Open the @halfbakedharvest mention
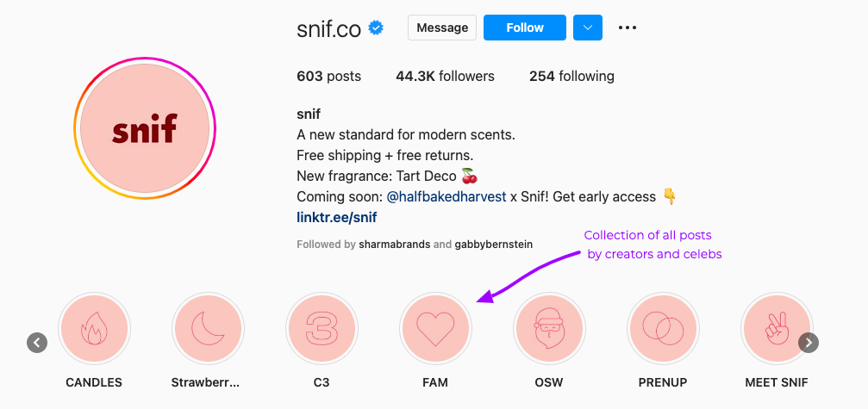 tap(446, 196)
